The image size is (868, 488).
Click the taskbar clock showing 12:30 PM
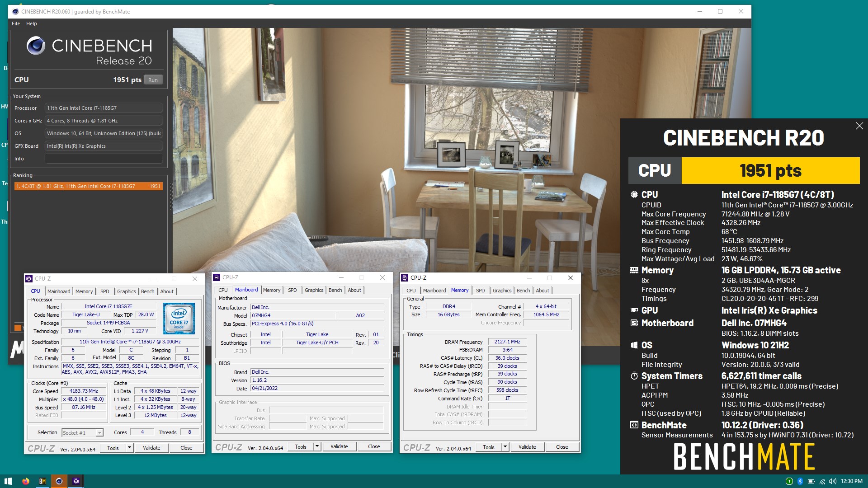(x=852, y=481)
